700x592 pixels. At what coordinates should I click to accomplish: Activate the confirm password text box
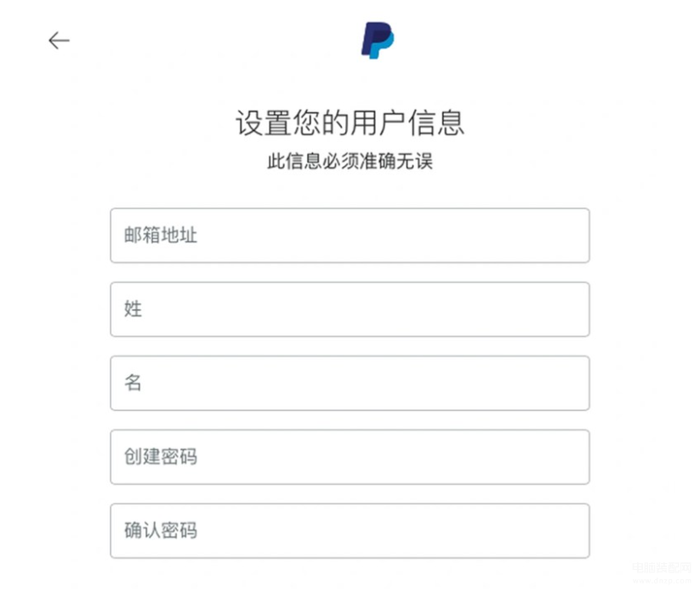pyautogui.click(x=350, y=532)
